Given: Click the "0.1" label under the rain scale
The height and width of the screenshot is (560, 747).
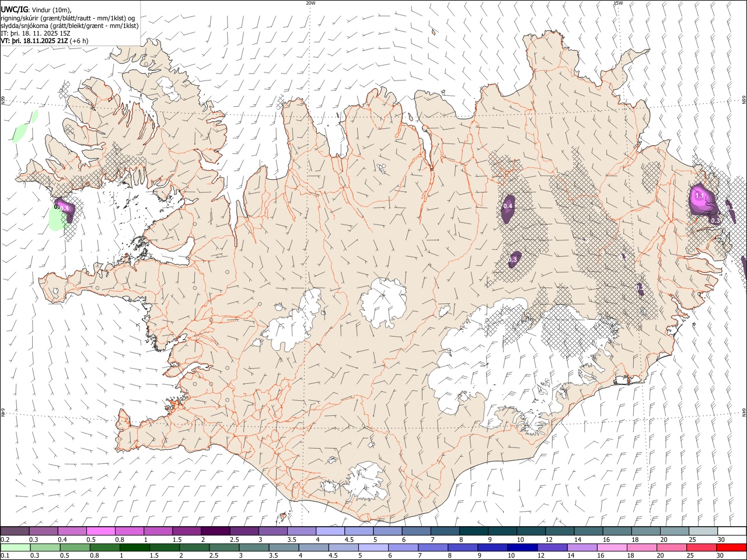Looking at the screenshot, I should [x=4, y=555].
